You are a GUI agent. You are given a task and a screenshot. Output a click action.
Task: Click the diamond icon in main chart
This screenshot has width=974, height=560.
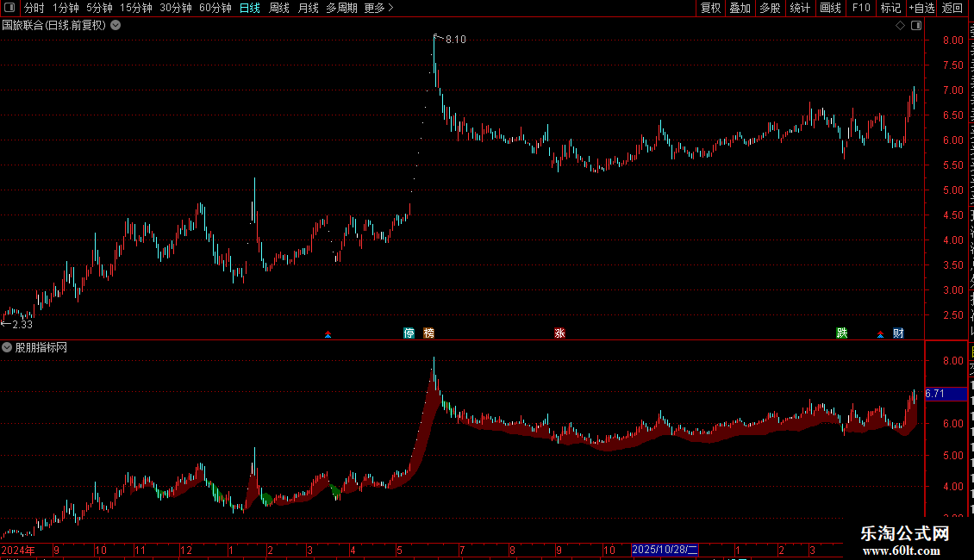click(900, 26)
